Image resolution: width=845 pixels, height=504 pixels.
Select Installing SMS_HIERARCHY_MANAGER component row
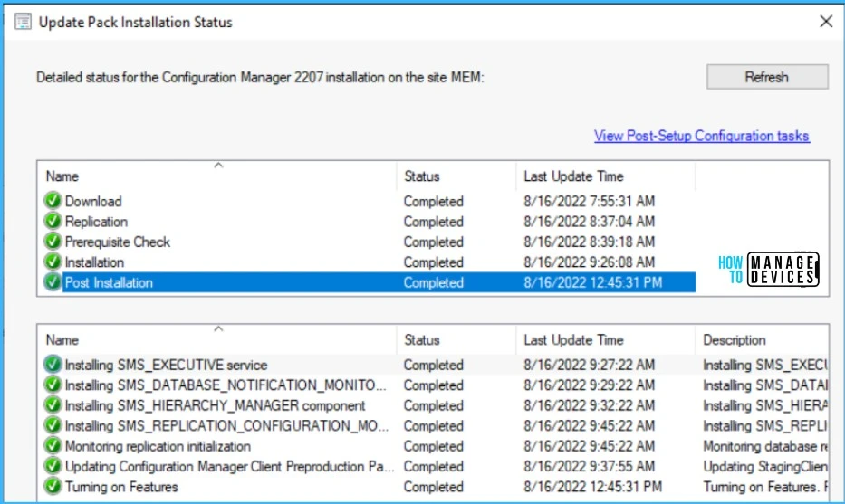tap(435, 405)
